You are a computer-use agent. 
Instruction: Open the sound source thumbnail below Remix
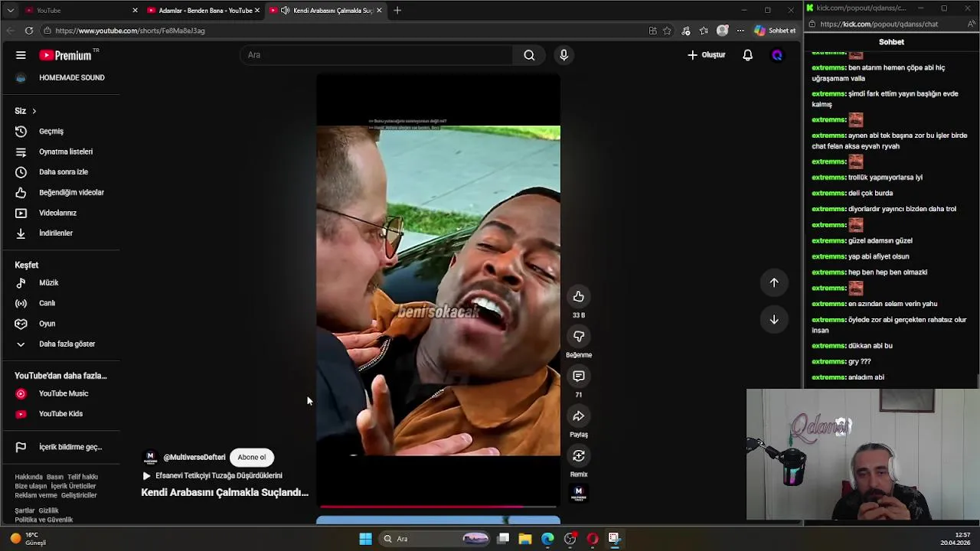pos(579,494)
